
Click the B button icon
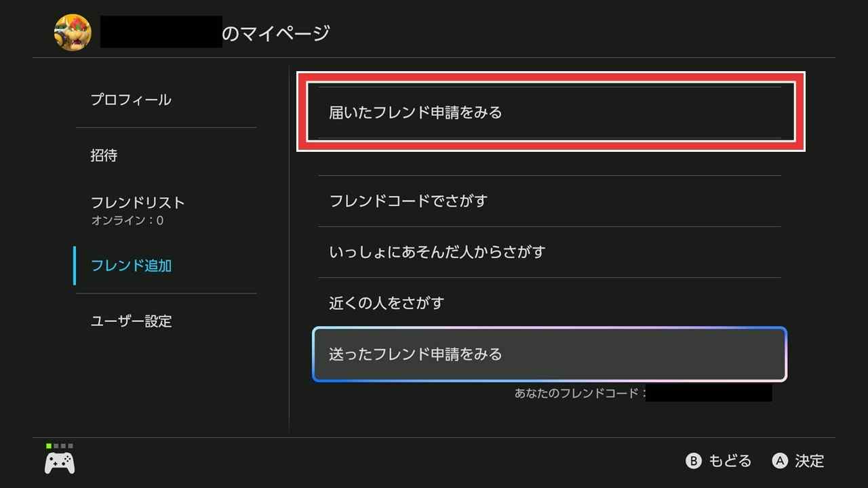pyautogui.click(x=693, y=462)
